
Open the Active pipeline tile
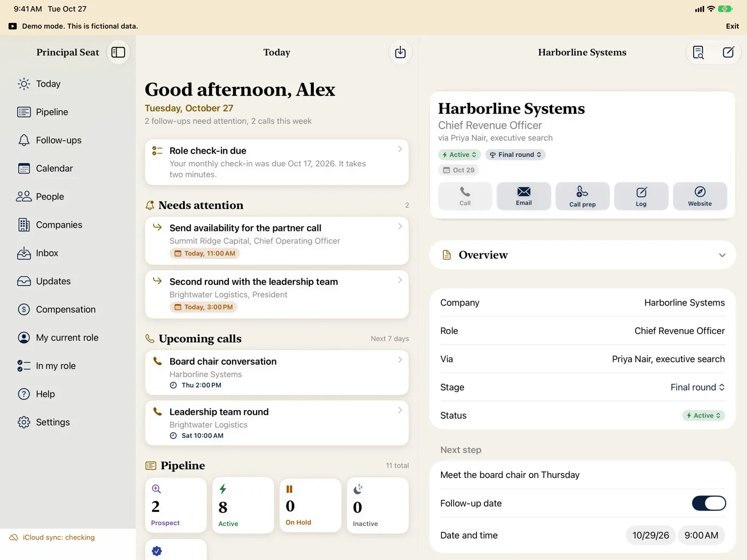(x=243, y=506)
